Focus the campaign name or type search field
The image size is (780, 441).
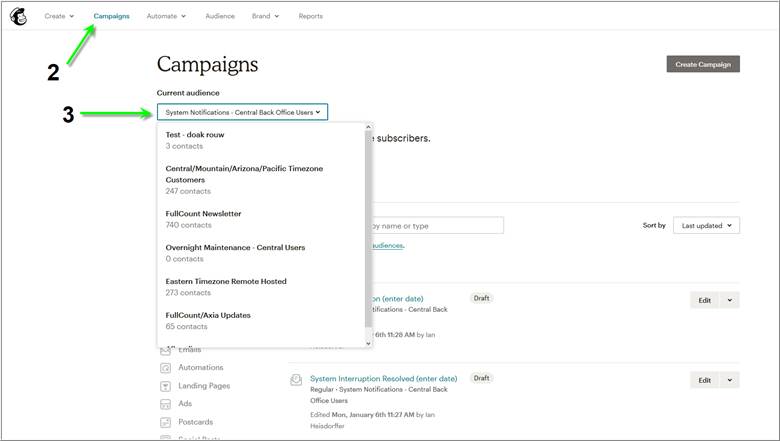click(x=437, y=226)
